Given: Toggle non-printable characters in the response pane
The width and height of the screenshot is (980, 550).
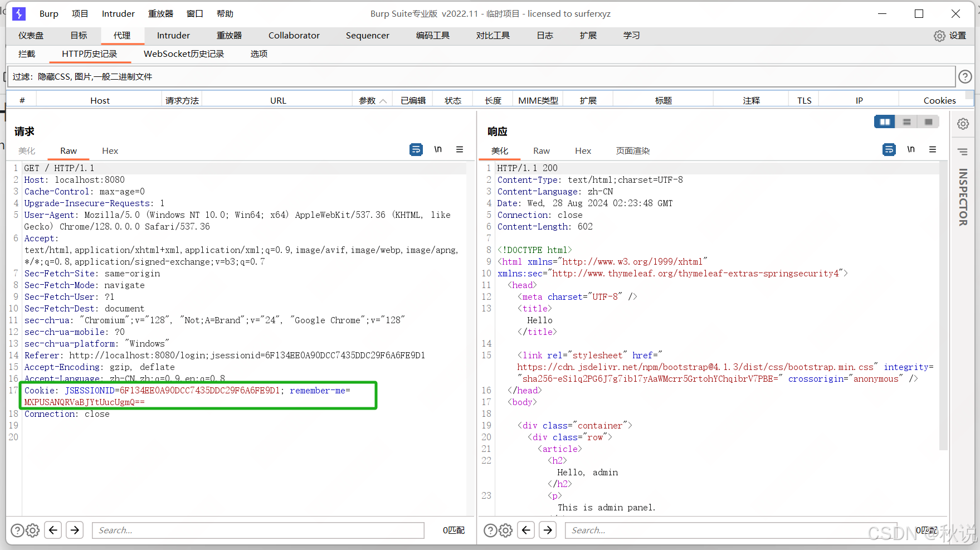Looking at the screenshot, I should 911,149.
